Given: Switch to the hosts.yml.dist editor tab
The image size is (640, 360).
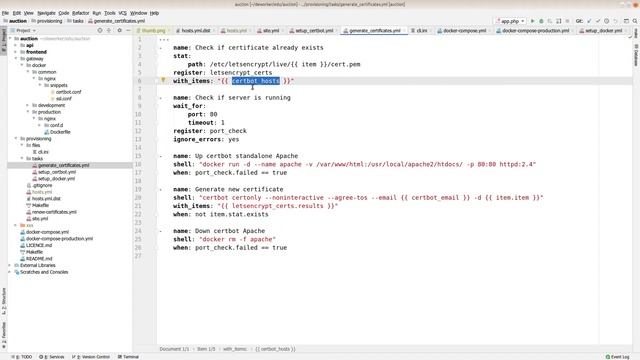Looking at the screenshot, I should point(193,31).
